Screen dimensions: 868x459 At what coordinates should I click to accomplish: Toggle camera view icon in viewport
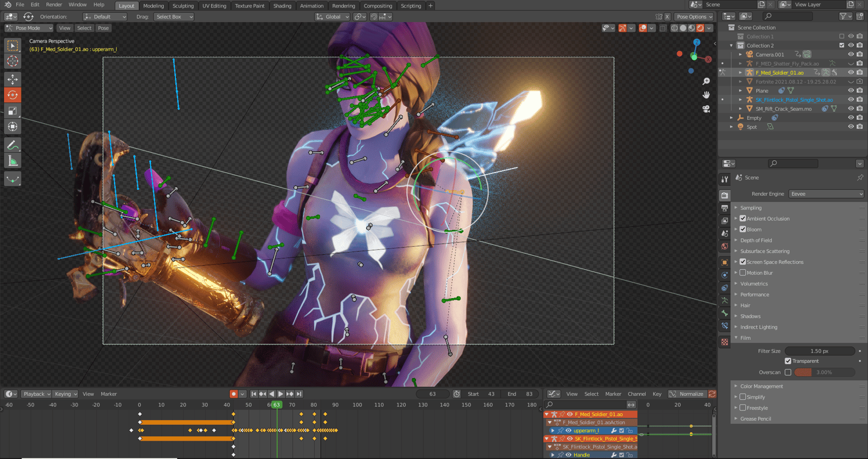tap(706, 109)
